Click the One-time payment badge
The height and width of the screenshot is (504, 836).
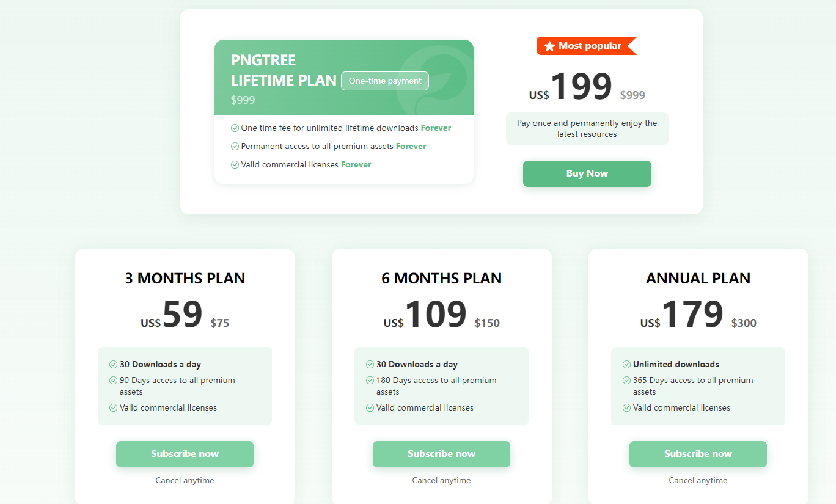pyautogui.click(x=385, y=81)
